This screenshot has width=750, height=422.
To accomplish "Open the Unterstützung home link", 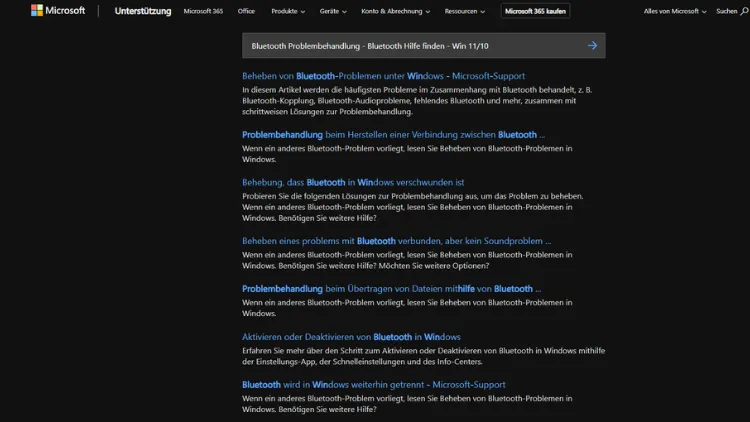I will [x=143, y=11].
